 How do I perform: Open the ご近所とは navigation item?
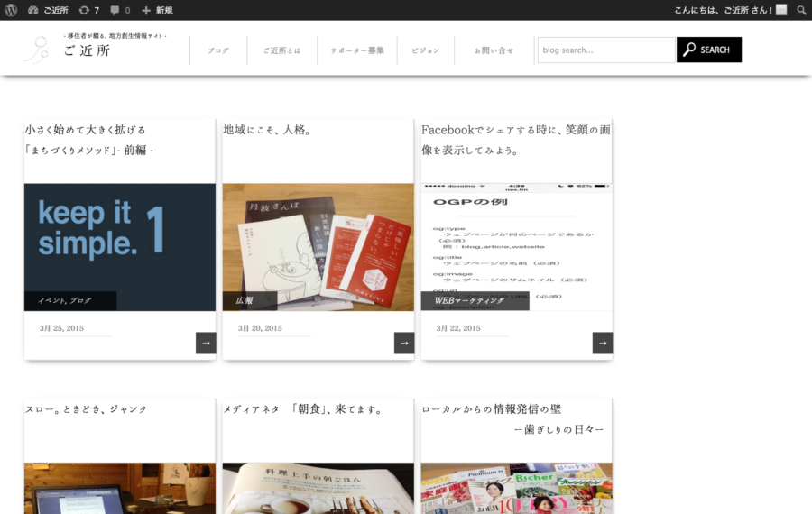point(281,50)
